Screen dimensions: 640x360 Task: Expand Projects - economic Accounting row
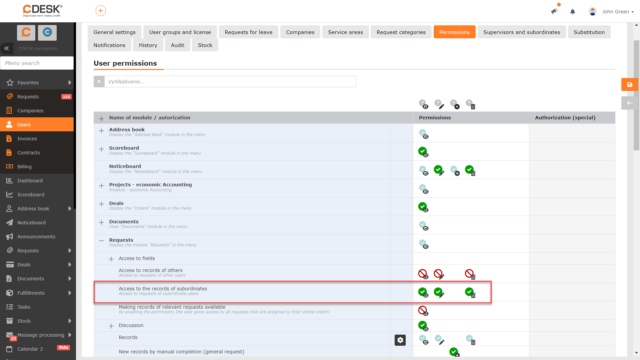101,186
